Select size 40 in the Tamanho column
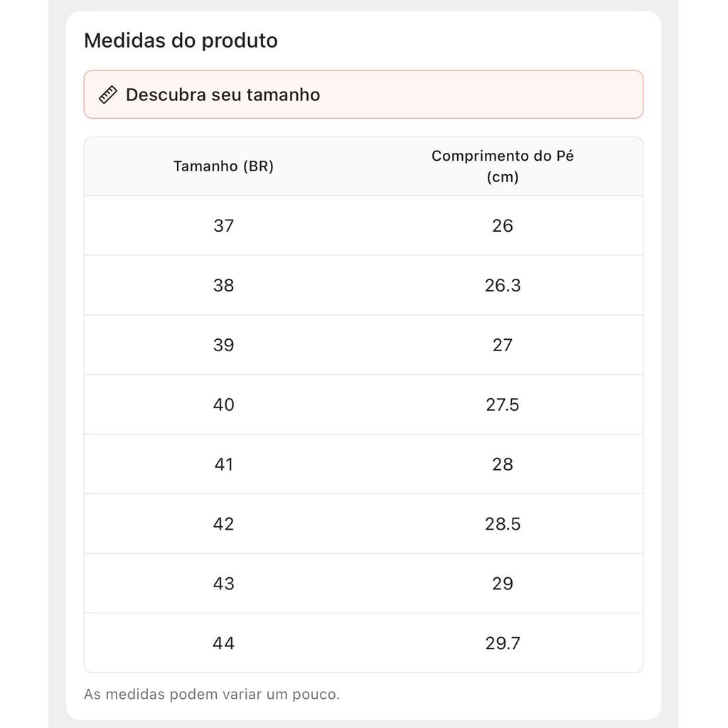Image resolution: width=728 pixels, height=728 pixels. coord(223,405)
